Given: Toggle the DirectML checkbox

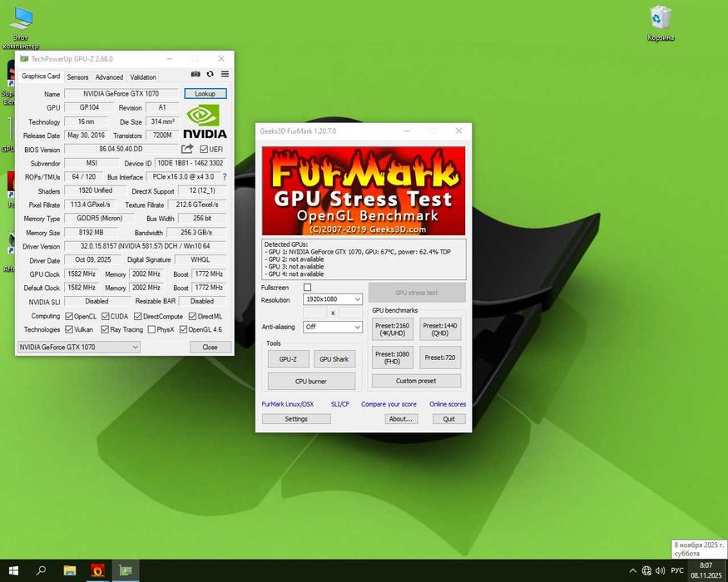Looking at the screenshot, I should click(x=193, y=317).
